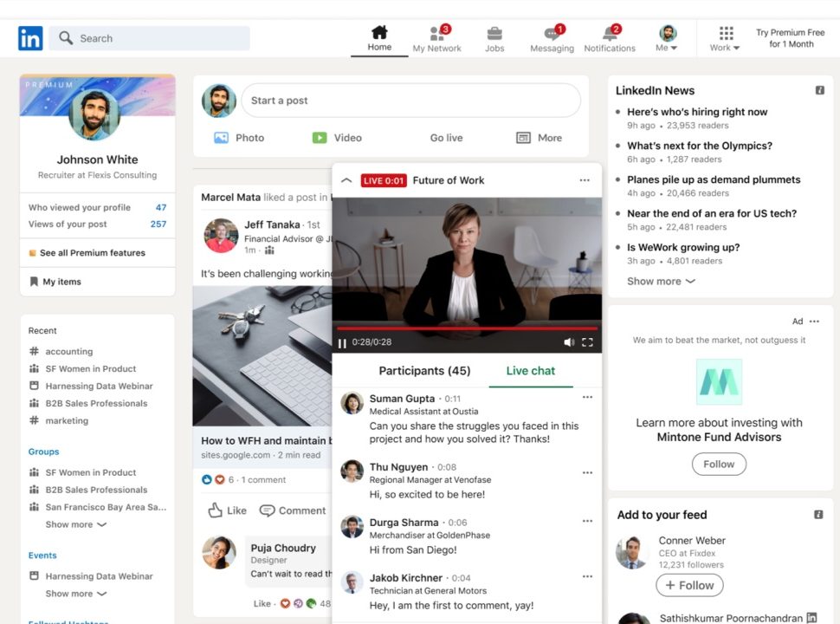Open the Groups section heading

point(44,452)
